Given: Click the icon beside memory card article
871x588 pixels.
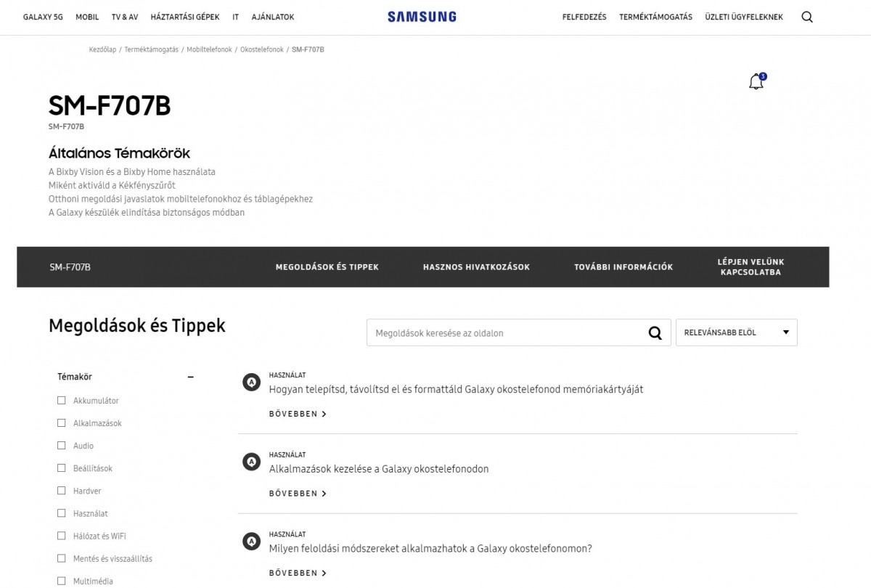Looking at the screenshot, I should [x=251, y=382].
